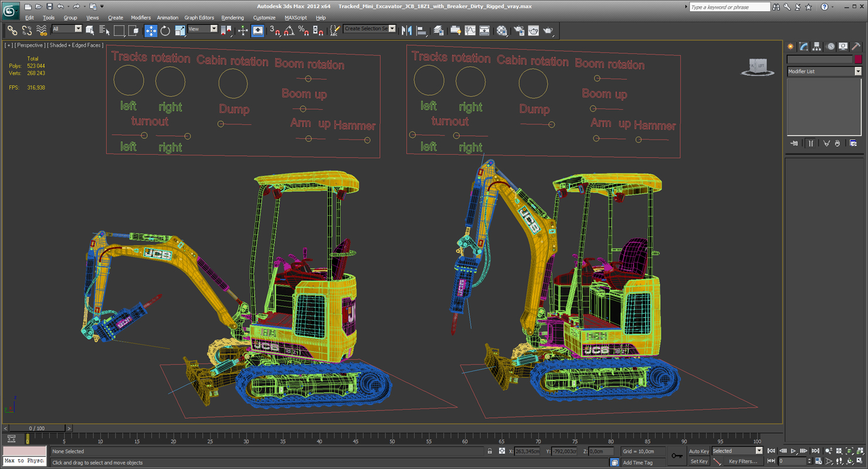Open Rendered Frame Window teapot icon
The height and width of the screenshot is (469, 868).
(x=534, y=30)
